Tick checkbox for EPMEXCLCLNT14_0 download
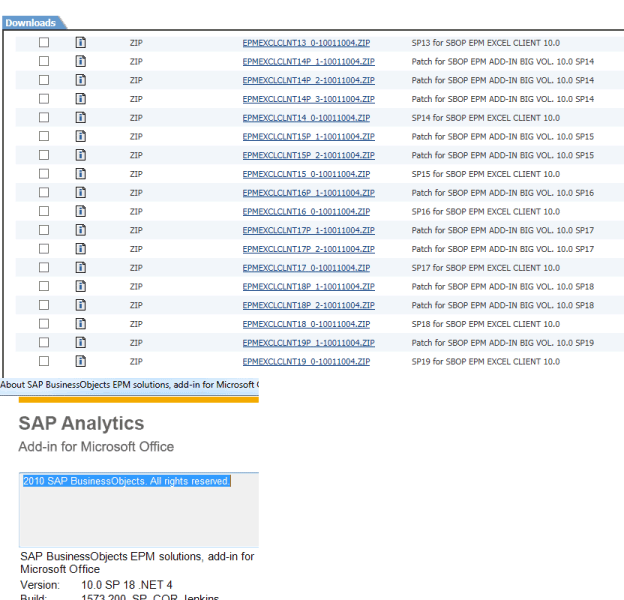Screen dimensions: 624x600 point(44,117)
